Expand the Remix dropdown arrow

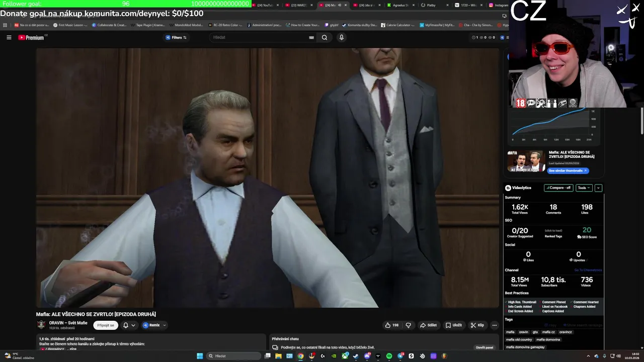click(x=164, y=325)
